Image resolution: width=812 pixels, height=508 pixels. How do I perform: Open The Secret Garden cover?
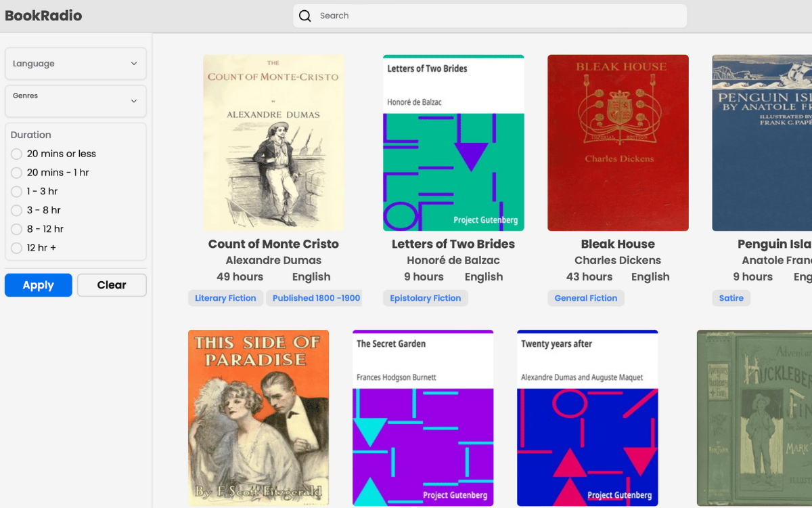423,418
